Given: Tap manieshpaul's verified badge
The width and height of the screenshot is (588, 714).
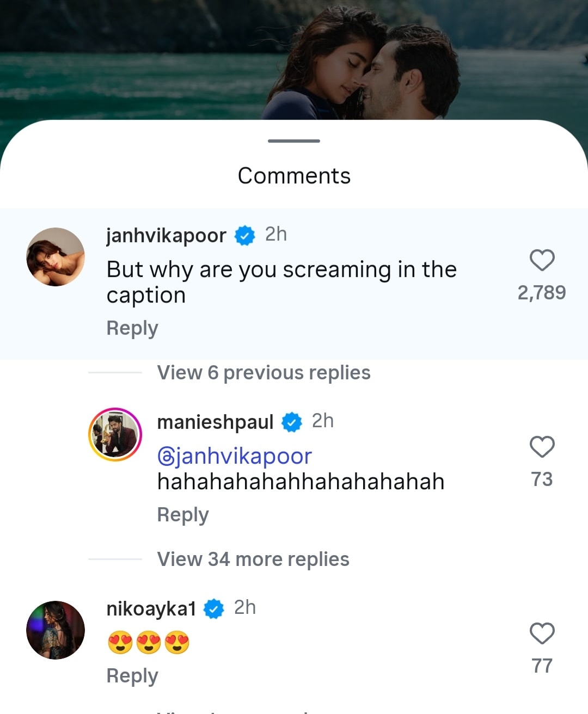Looking at the screenshot, I should click(292, 422).
